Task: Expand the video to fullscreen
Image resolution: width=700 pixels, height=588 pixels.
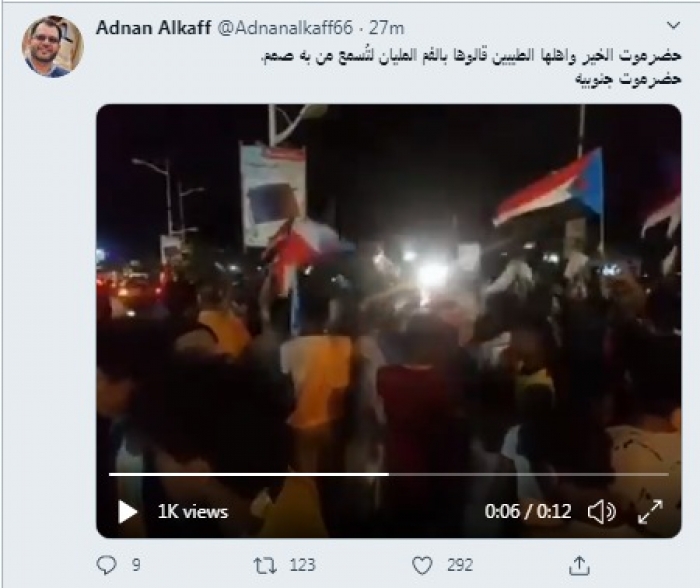Action: click(x=650, y=512)
